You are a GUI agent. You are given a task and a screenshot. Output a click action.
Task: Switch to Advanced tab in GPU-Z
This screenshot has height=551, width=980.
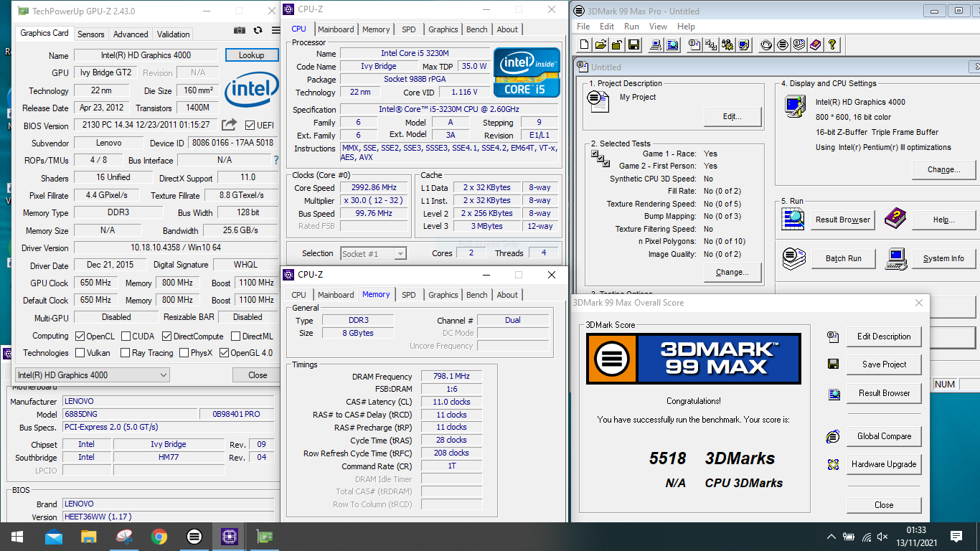click(131, 34)
